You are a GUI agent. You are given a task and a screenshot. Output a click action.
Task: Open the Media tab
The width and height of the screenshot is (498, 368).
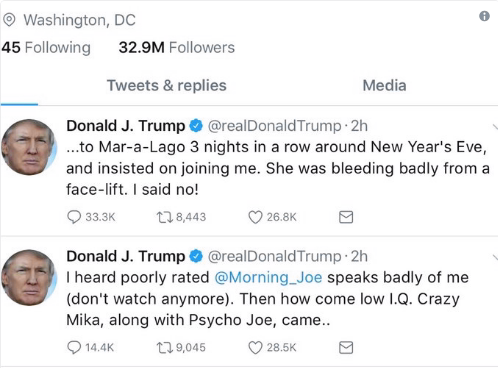click(x=384, y=85)
